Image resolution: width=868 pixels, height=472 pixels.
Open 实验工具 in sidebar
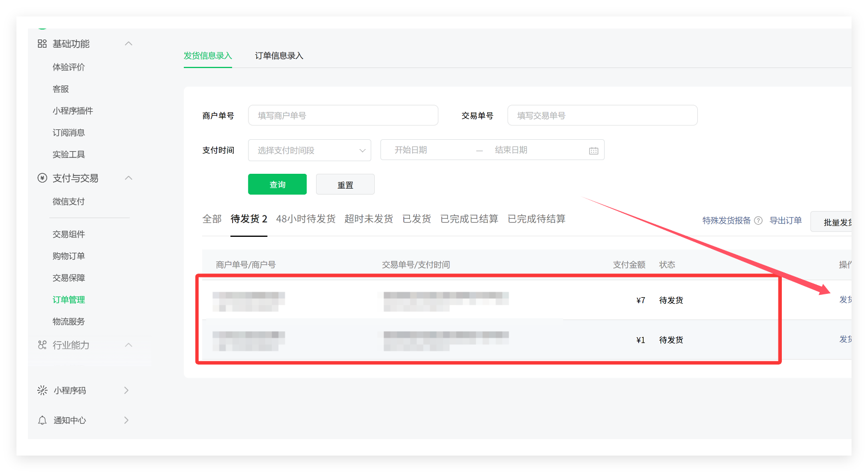tap(69, 155)
